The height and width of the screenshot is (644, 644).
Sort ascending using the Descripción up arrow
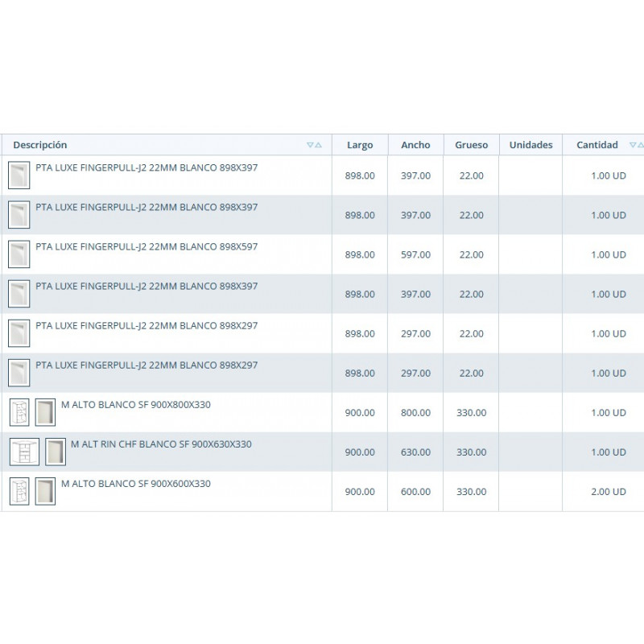(x=318, y=145)
